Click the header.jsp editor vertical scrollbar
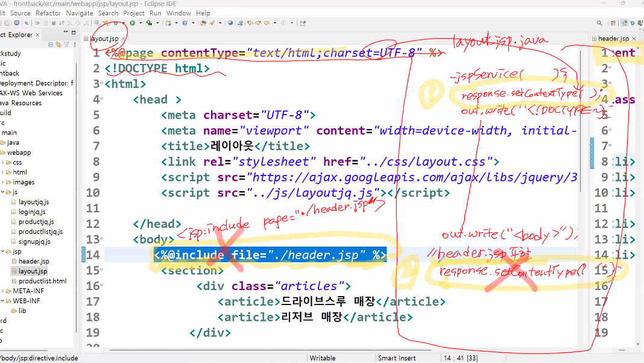The width and height of the screenshot is (644, 363). (x=637, y=197)
